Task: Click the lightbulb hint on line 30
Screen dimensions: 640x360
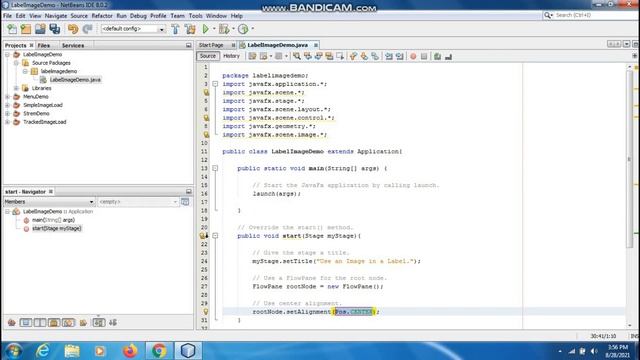Action: click(x=206, y=311)
